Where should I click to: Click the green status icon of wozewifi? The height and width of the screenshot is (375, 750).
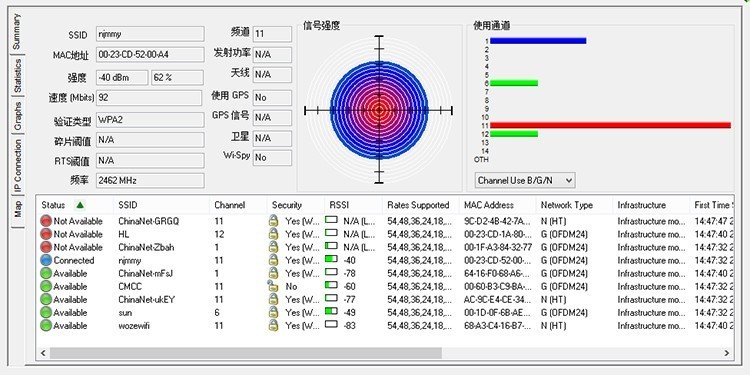(x=46, y=325)
